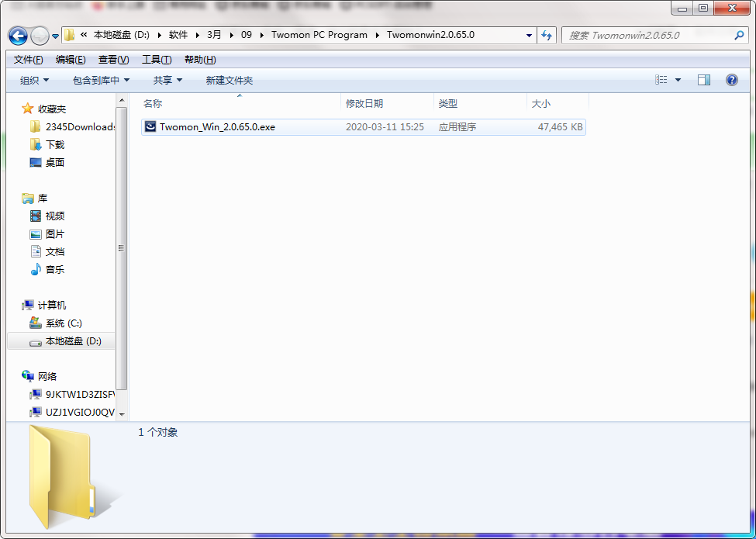Sort by the 类型 column header

[x=480, y=104]
